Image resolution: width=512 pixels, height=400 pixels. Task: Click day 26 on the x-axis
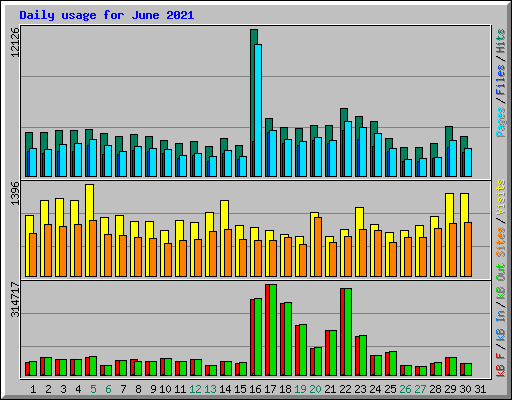405,389
